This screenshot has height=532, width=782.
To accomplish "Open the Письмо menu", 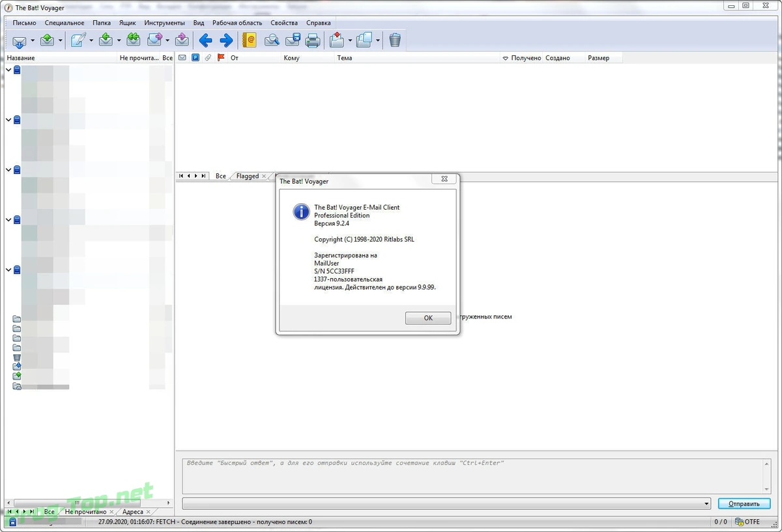I will coord(24,23).
